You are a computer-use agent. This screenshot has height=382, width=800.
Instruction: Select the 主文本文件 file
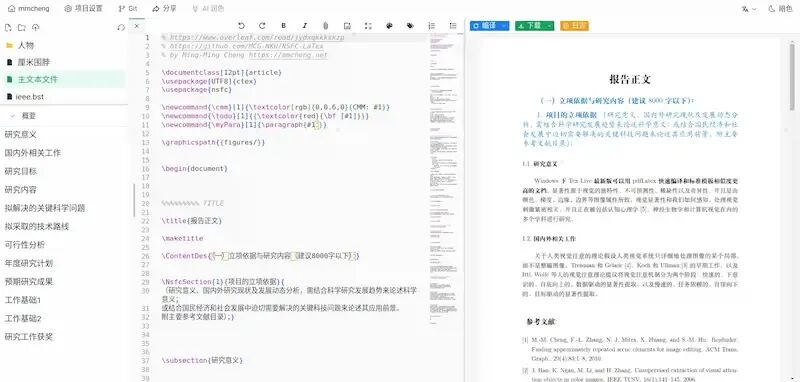(x=63, y=79)
